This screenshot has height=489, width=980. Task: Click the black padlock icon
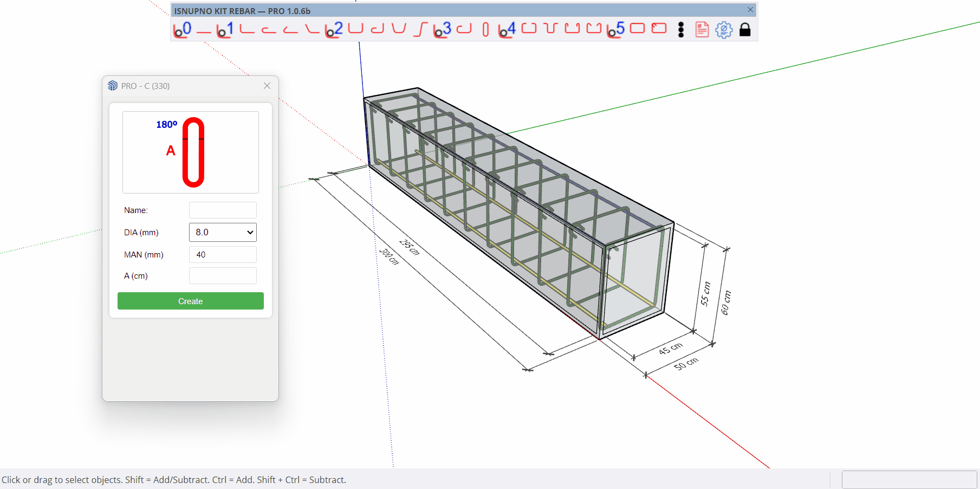[x=745, y=29]
